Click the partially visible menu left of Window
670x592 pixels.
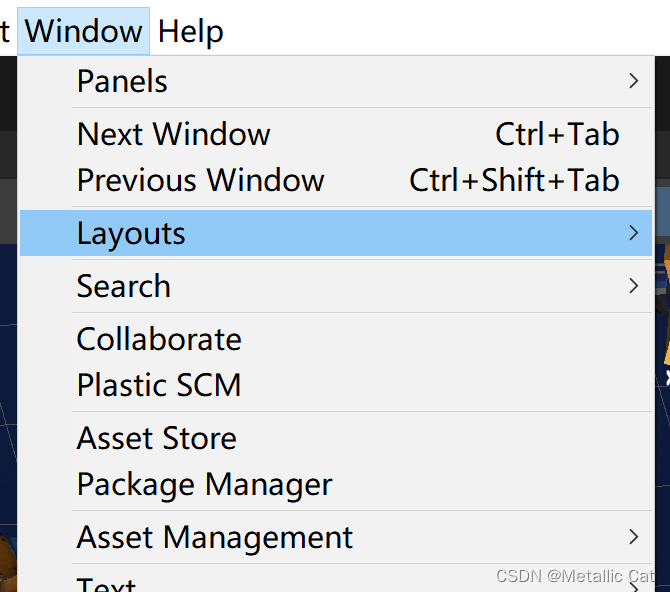(5, 31)
